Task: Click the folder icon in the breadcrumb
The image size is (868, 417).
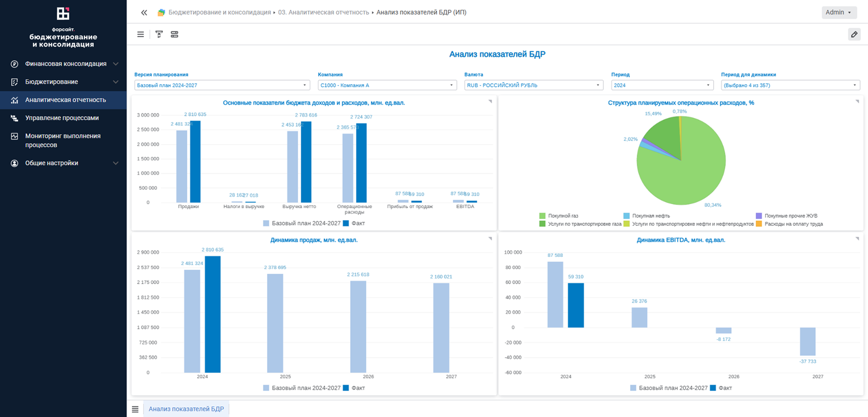Action: click(161, 12)
